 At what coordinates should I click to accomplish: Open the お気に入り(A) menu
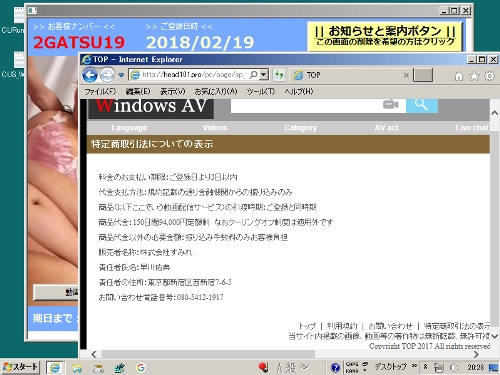(216, 91)
